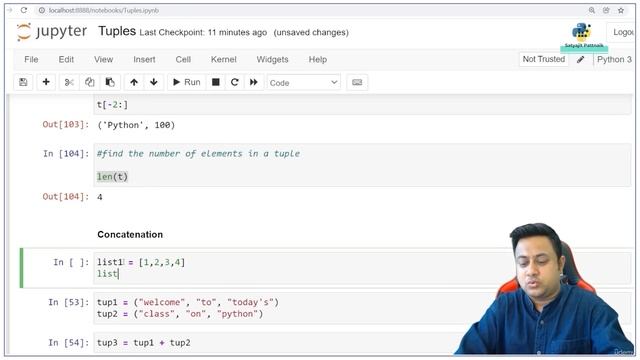Select the len(t) code cell
Screen dimensions: 640x360
pyautogui.click(x=362, y=165)
